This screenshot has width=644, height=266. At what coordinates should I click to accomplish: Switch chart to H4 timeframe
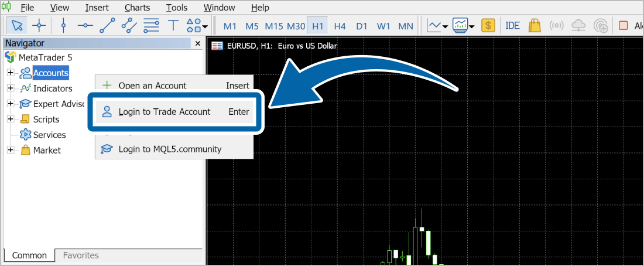click(x=340, y=26)
